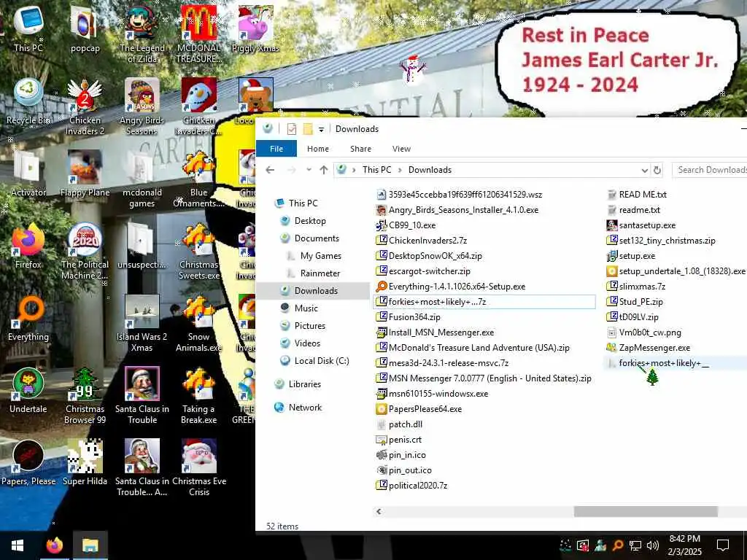The height and width of the screenshot is (560, 747).
Task: Open Christmas Browser 99 shortcut
Action: [85, 396]
